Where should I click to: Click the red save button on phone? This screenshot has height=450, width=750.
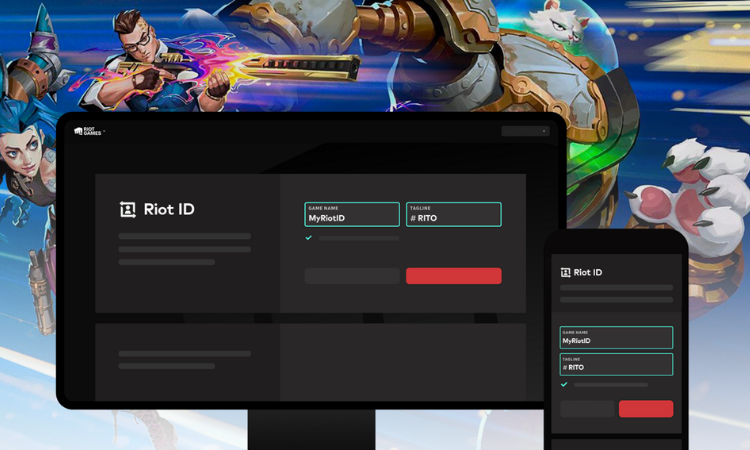pos(646,409)
